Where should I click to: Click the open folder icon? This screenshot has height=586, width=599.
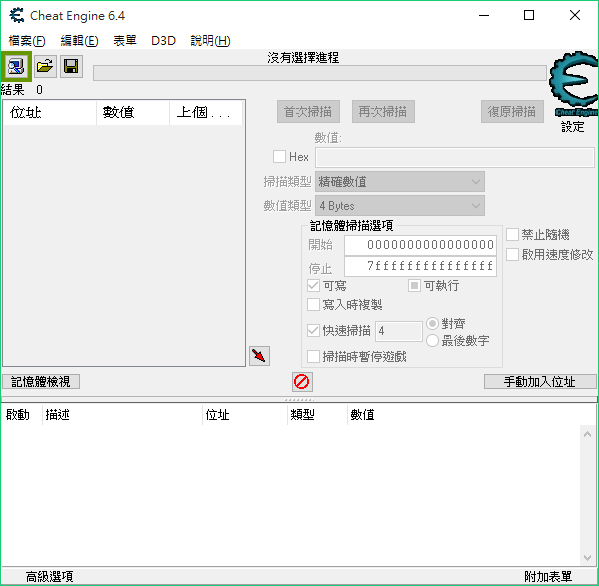click(45, 66)
